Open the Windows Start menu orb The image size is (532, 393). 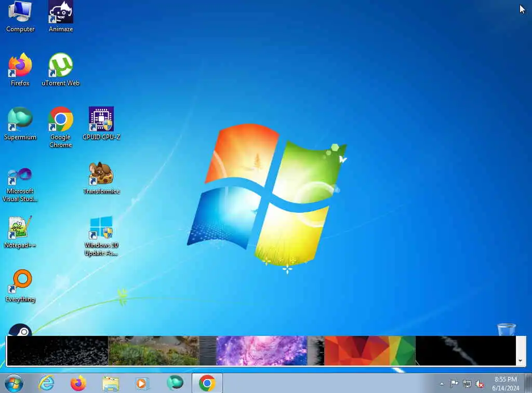14,383
